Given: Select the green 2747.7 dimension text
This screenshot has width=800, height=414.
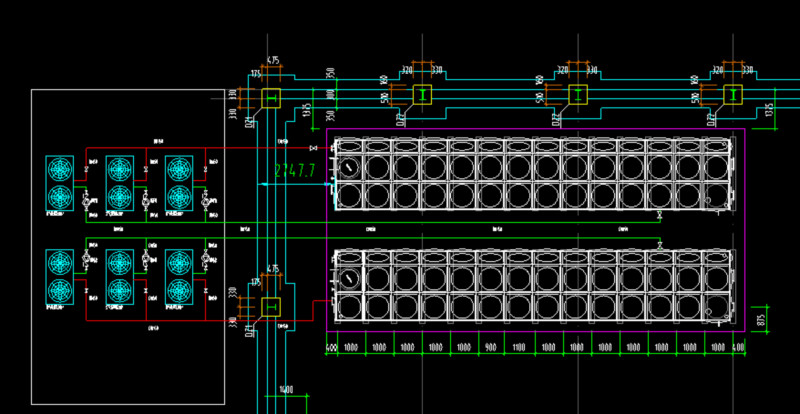Looking at the screenshot, I should tap(293, 170).
